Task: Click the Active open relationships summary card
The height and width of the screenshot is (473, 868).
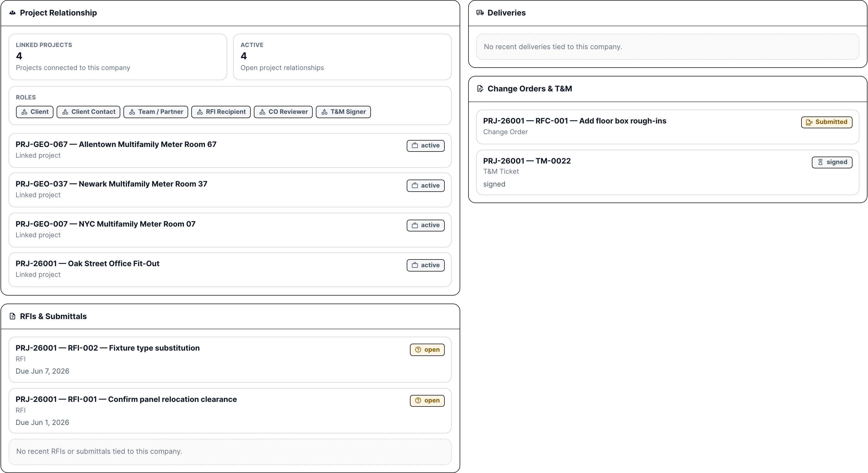Action: click(342, 57)
